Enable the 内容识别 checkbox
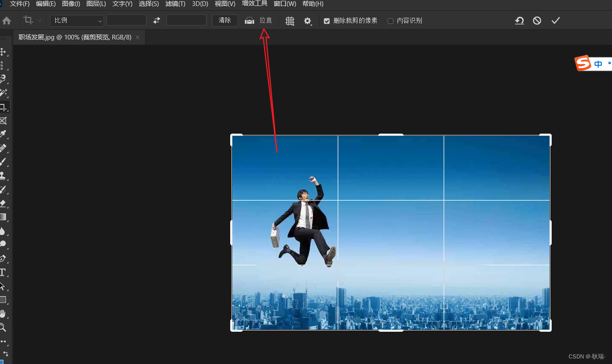Screen dimensions: 612x364 390,21
